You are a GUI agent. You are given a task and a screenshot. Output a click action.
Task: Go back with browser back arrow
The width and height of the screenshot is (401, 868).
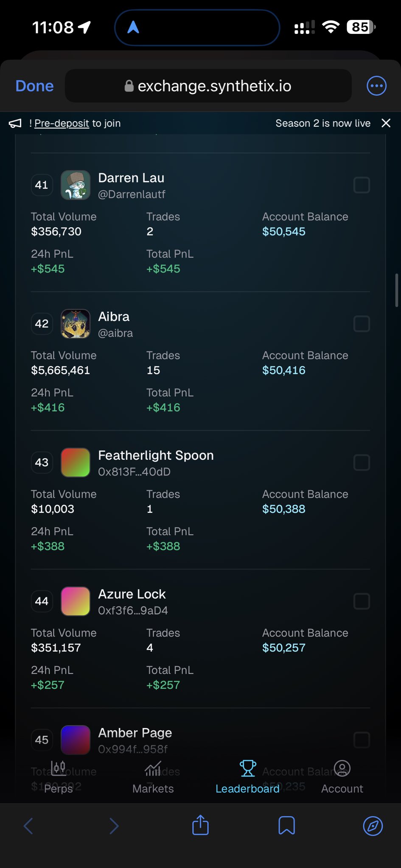28,825
